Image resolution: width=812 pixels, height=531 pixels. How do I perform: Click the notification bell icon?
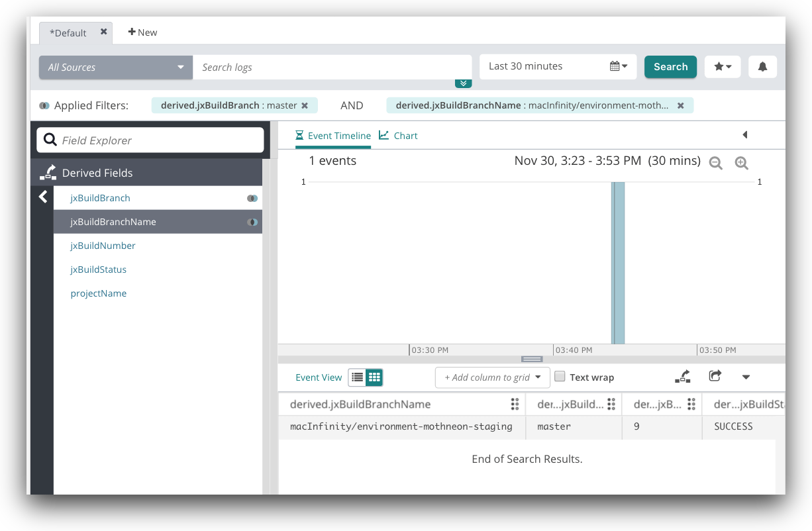(x=762, y=67)
